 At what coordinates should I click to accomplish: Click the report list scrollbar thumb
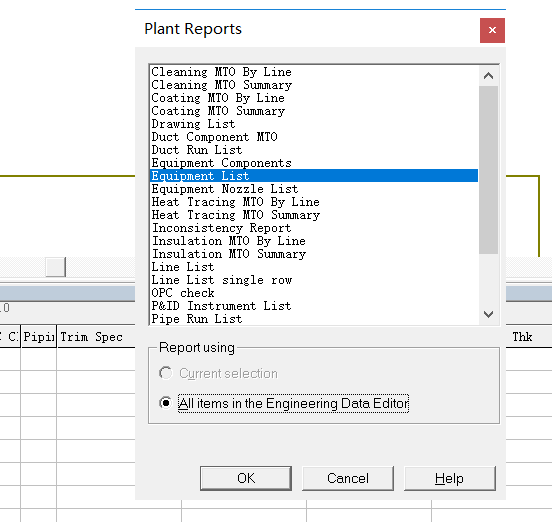tap(488, 170)
